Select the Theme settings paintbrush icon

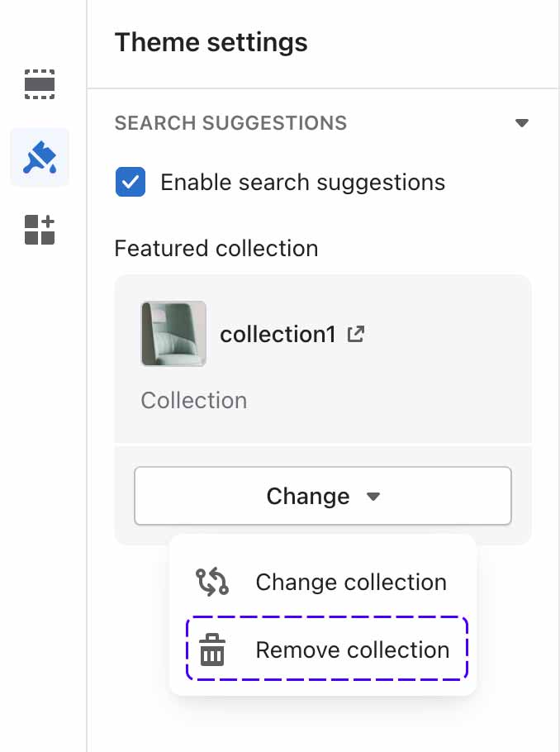tap(40, 157)
